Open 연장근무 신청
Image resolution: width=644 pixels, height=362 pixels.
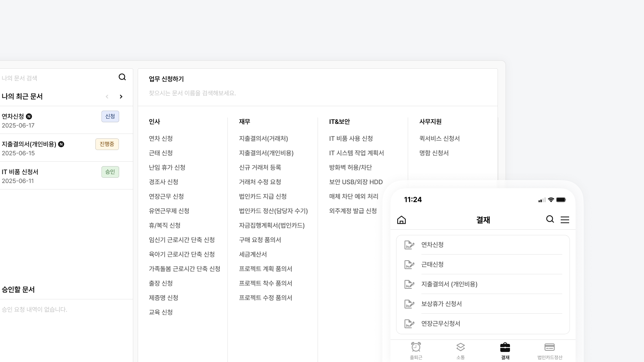166,196
